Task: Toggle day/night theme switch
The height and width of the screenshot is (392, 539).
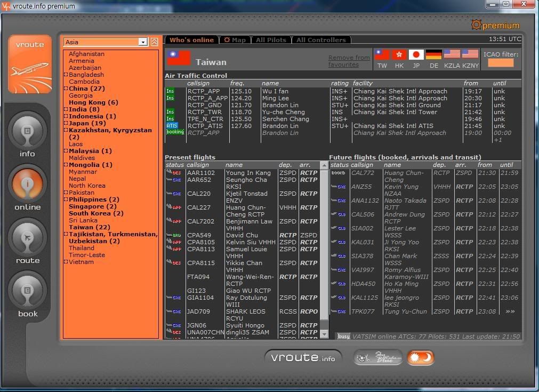Action: click(421, 357)
